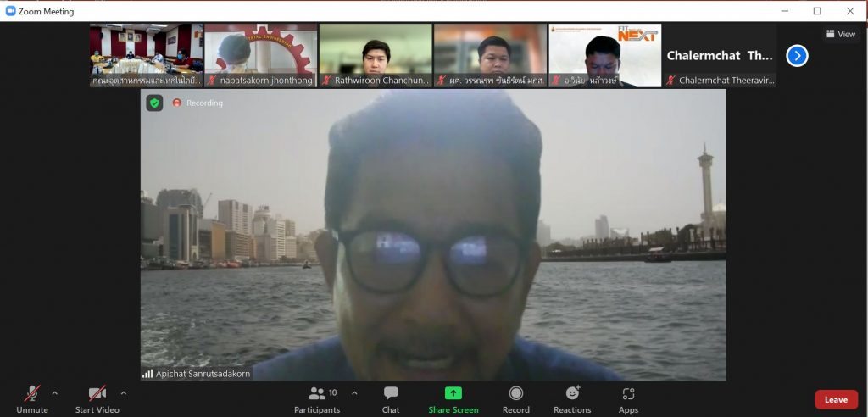
Task: Select Rathwiroon Chanchun's video thumbnail
Action: (x=376, y=55)
